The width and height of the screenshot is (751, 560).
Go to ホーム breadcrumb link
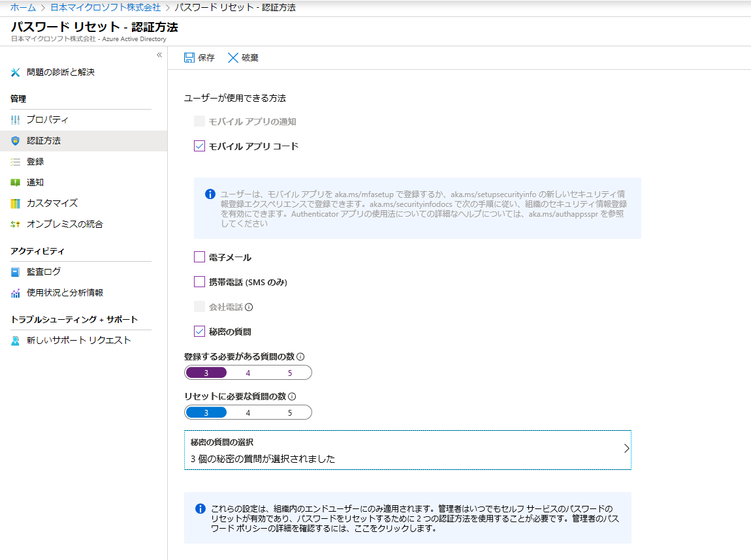pos(23,8)
